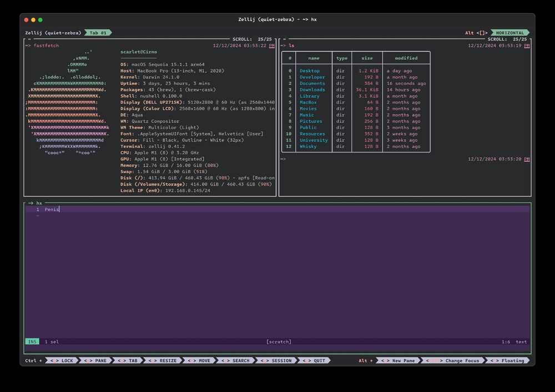Click the PANE mode in the status bar
Viewport: 555px width, 392px height.
coord(95,360)
